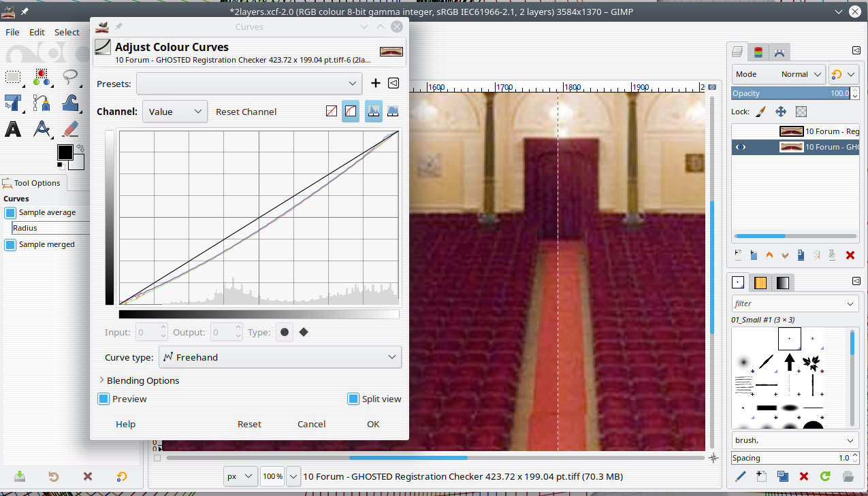
Task: Click the Reset Channel button
Action: (246, 112)
